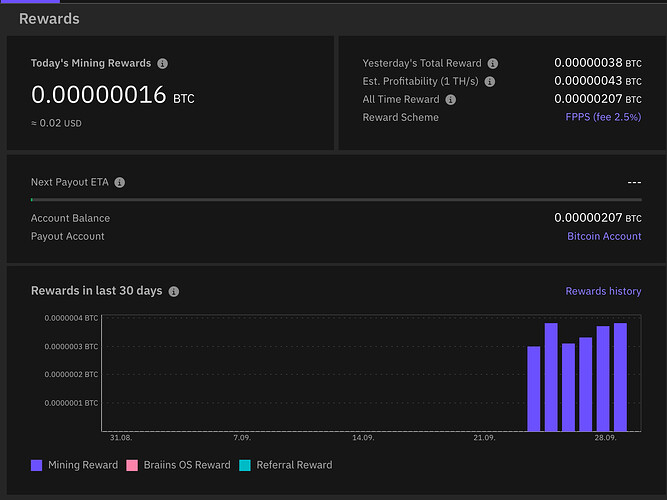Go to Rewards history
The width and height of the screenshot is (667, 500).
[x=603, y=291]
